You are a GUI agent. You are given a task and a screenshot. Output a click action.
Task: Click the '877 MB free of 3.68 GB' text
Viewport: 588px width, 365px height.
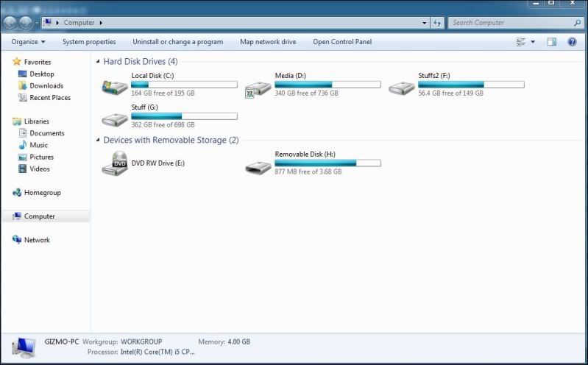coord(308,171)
